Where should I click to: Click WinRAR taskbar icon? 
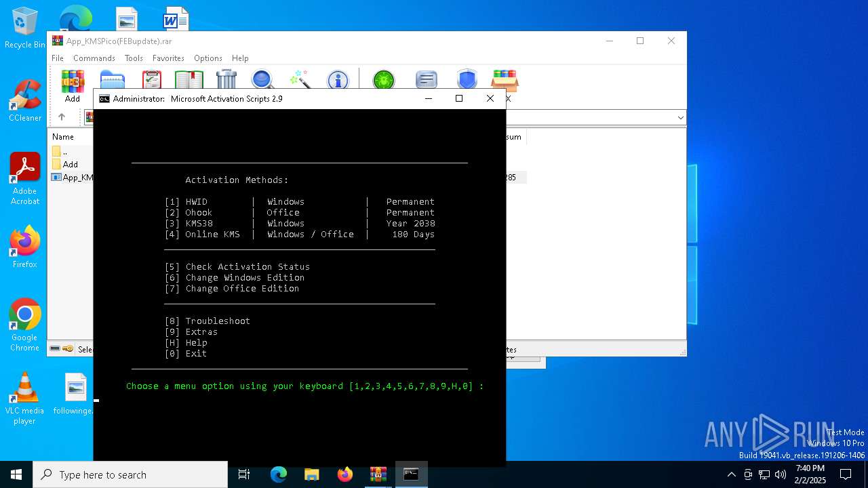(378, 474)
